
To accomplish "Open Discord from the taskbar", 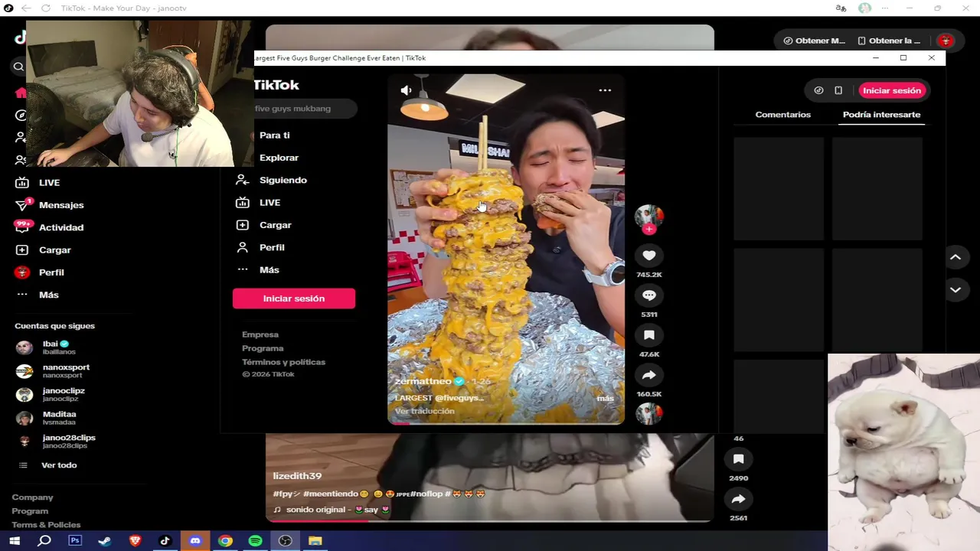I will click(x=195, y=541).
